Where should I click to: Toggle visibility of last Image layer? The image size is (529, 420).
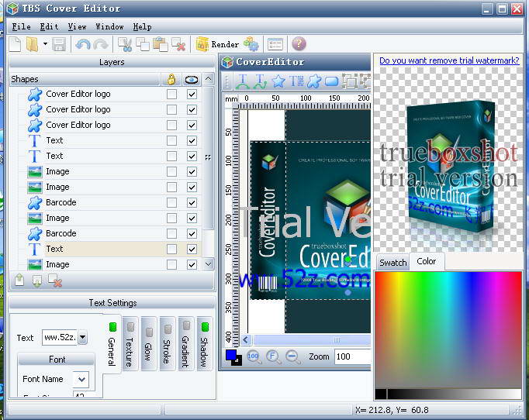[192, 264]
